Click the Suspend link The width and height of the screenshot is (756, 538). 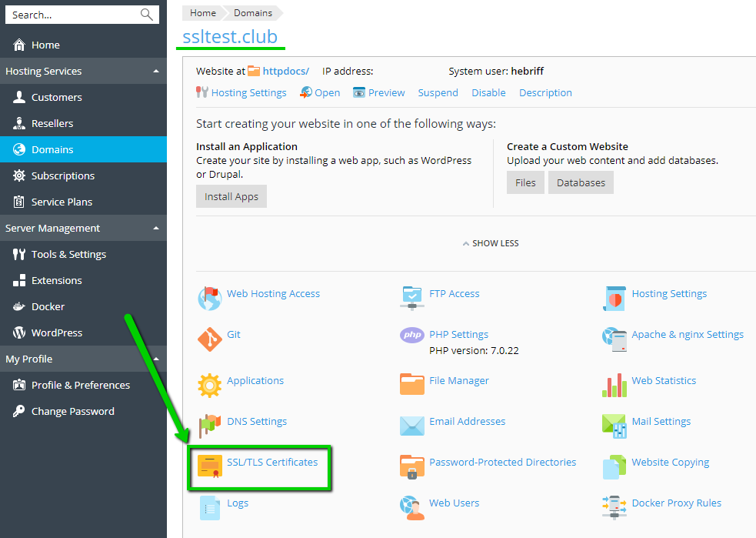[438, 92]
